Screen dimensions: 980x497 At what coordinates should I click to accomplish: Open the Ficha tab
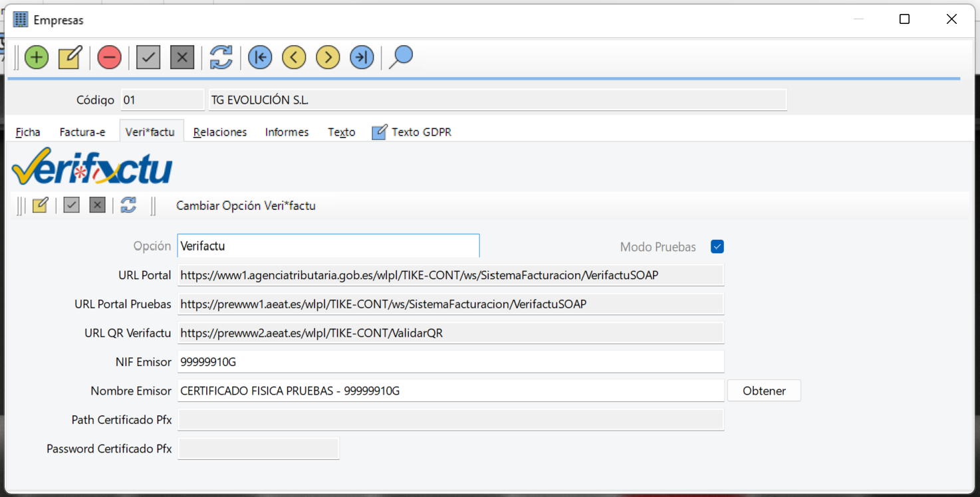coord(28,132)
